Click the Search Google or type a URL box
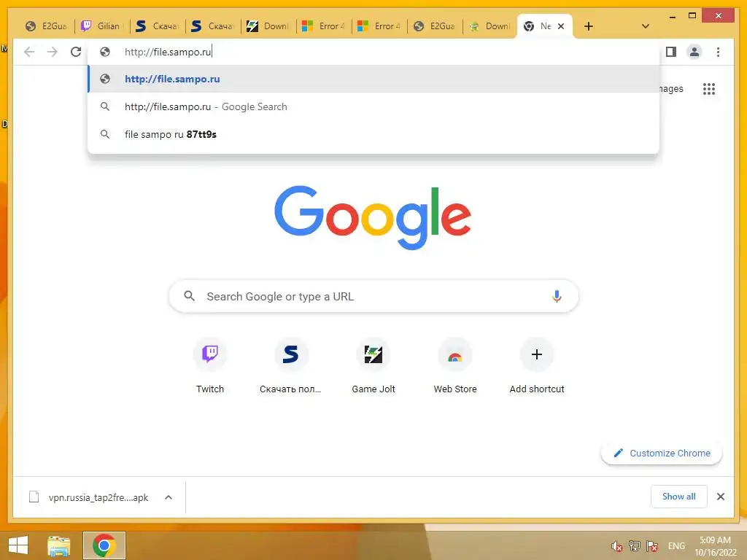 coord(374,296)
